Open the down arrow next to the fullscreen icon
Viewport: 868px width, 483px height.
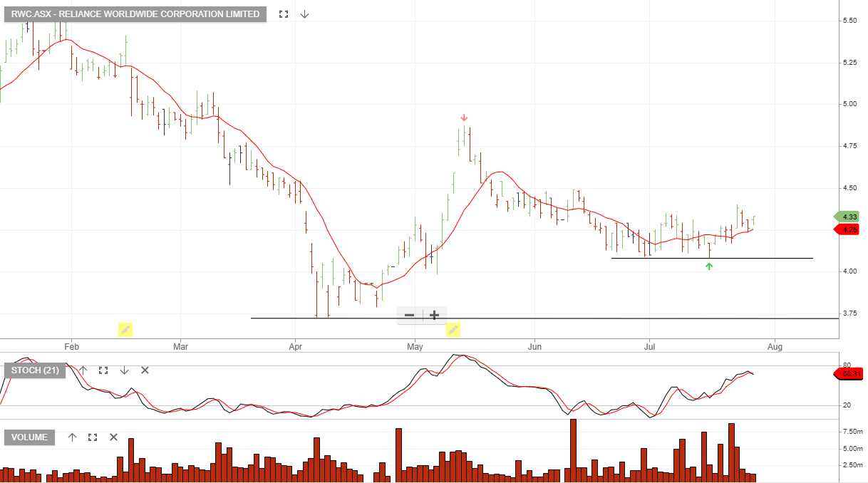(x=304, y=14)
